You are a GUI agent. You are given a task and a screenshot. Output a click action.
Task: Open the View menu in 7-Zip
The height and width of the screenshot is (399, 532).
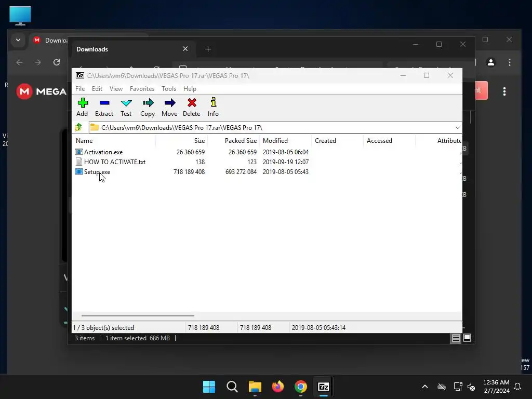[x=116, y=88]
